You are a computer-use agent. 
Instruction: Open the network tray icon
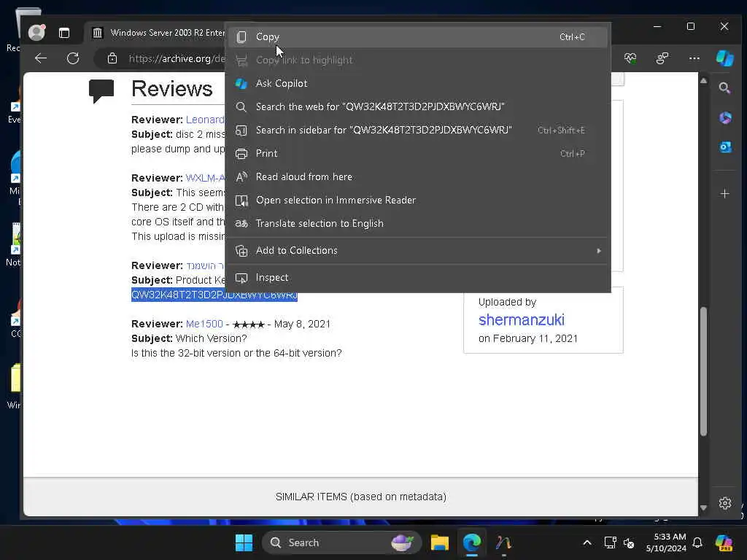pos(610,542)
